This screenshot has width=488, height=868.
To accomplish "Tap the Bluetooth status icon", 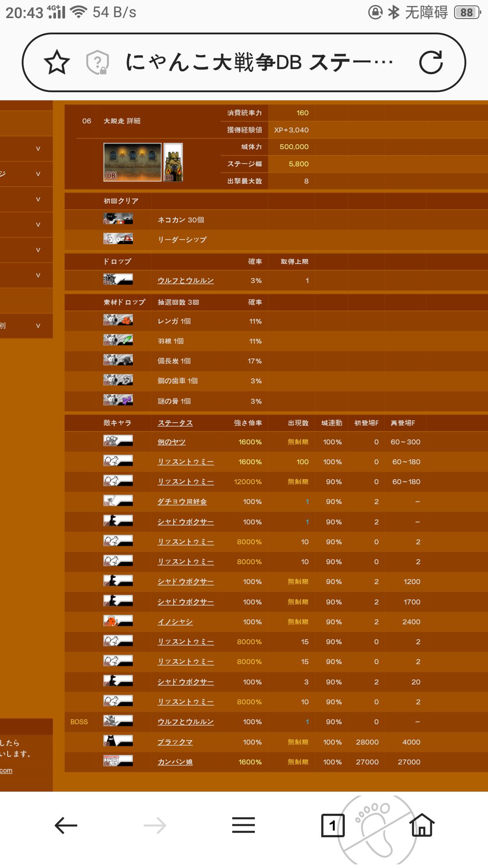I will [394, 12].
